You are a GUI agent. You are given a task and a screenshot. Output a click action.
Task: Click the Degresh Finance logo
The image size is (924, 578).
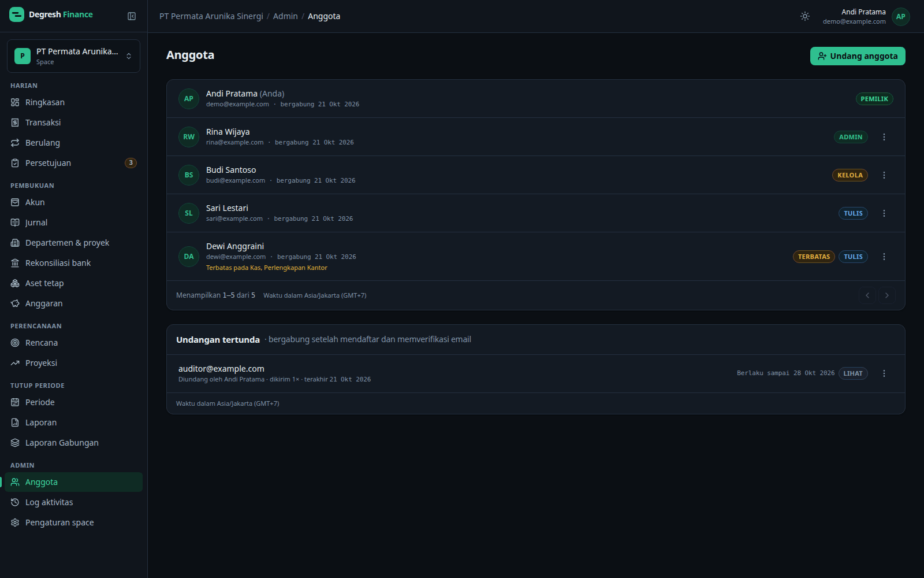click(51, 14)
